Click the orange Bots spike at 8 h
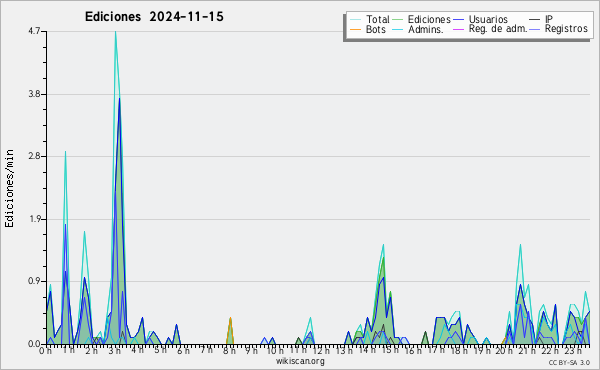 [230, 319]
